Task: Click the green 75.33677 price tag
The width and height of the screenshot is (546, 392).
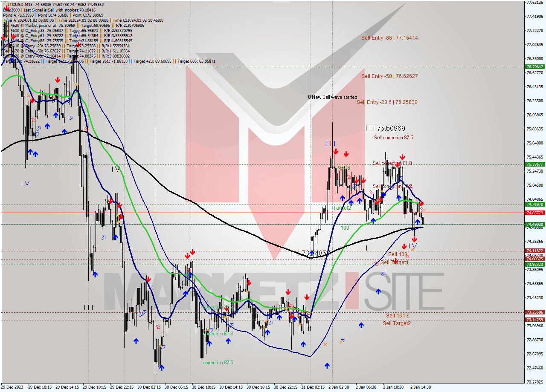Action: pyautogui.click(x=534, y=164)
